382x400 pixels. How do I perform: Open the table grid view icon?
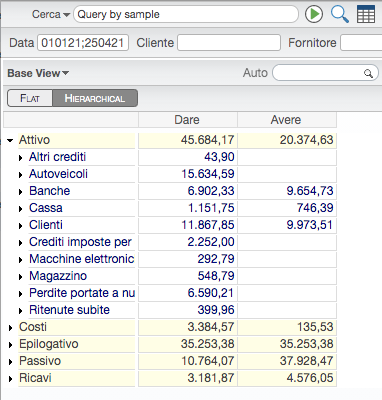click(x=366, y=14)
